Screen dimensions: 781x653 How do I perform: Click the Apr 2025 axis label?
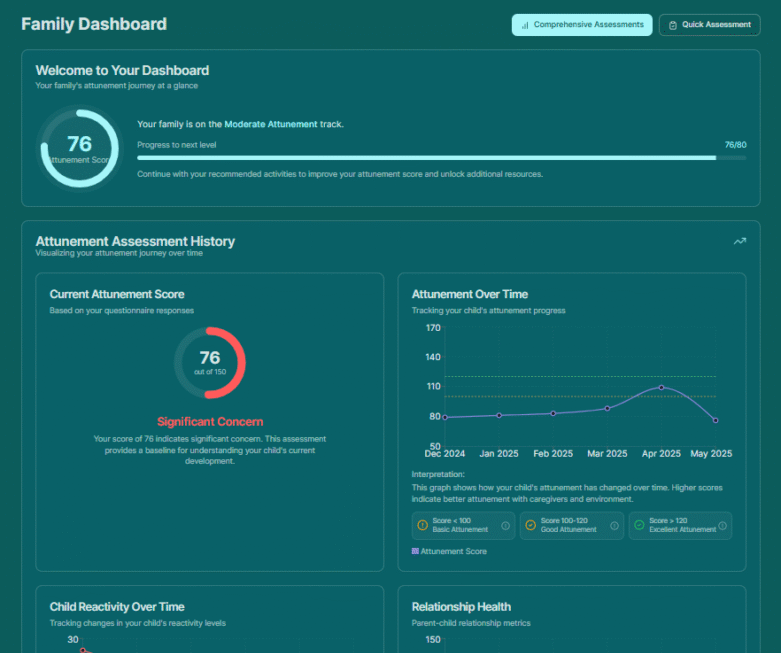pos(661,454)
